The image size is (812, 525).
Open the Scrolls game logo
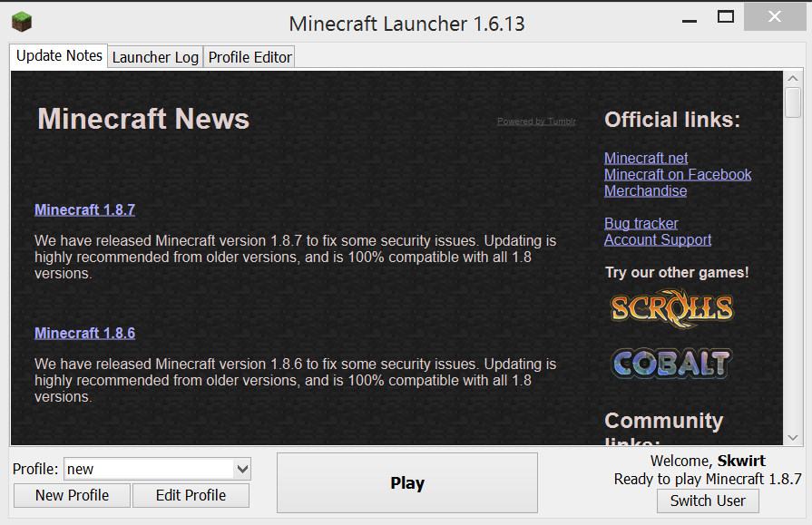coord(671,308)
